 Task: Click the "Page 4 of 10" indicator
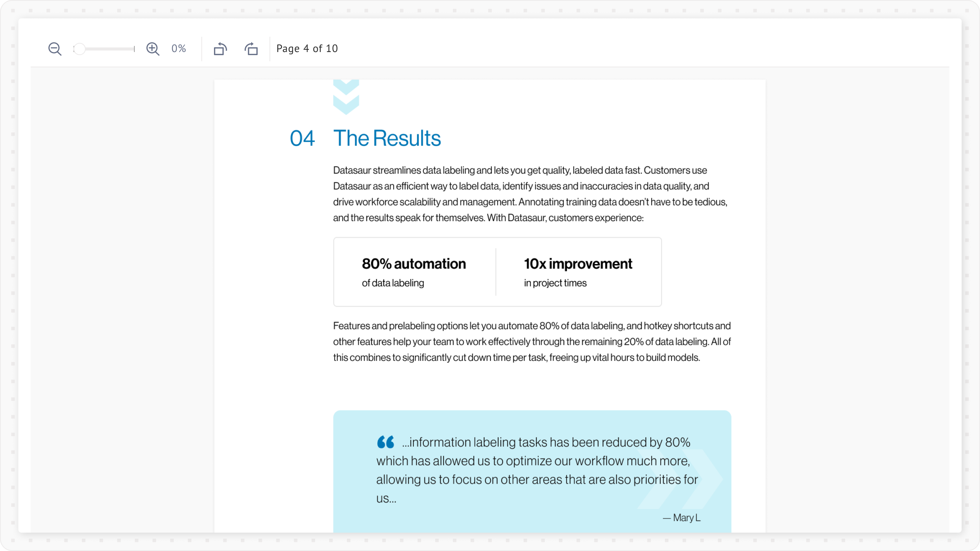[x=307, y=49]
